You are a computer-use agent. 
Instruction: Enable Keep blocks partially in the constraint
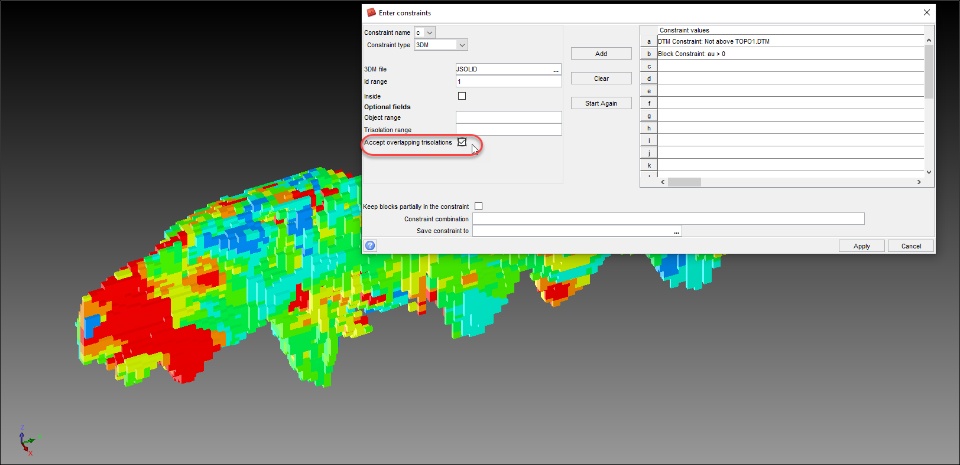click(479, 206)
